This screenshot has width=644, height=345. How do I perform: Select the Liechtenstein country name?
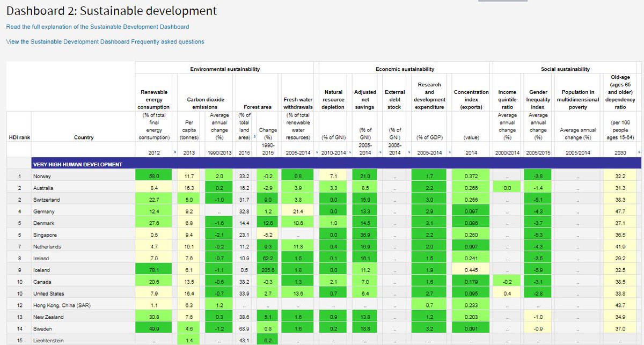[49, 341]
